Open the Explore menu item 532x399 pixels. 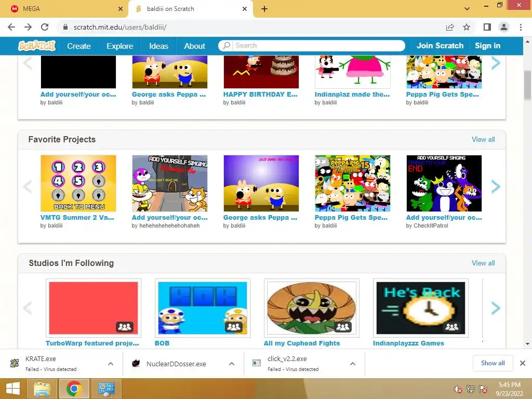point(120,46)
